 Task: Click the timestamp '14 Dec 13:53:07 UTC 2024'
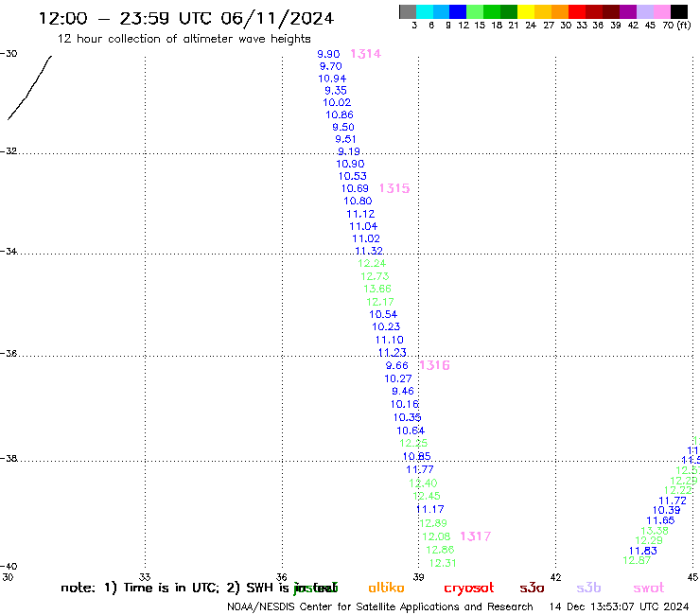click(x=620, y=606)
